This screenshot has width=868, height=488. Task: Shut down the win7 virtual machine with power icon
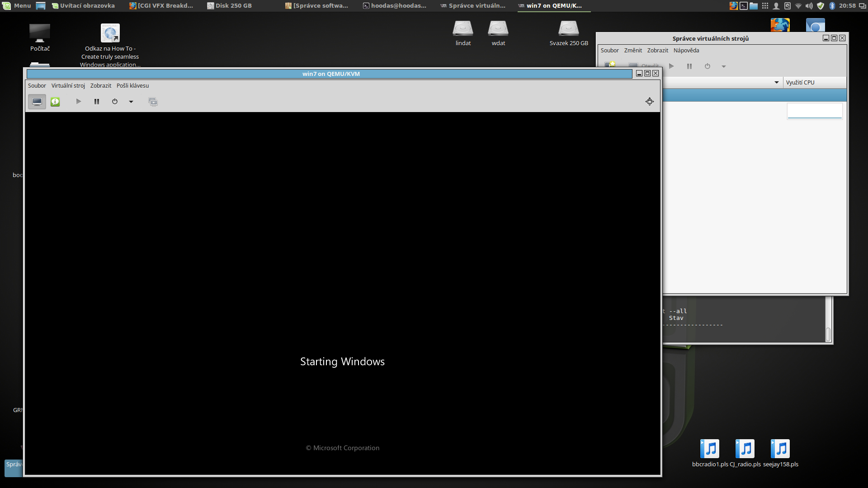coord(115,102)
